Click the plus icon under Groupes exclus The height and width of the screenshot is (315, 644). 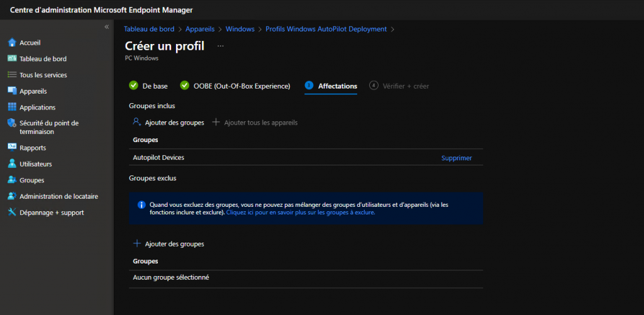(137, 243)
